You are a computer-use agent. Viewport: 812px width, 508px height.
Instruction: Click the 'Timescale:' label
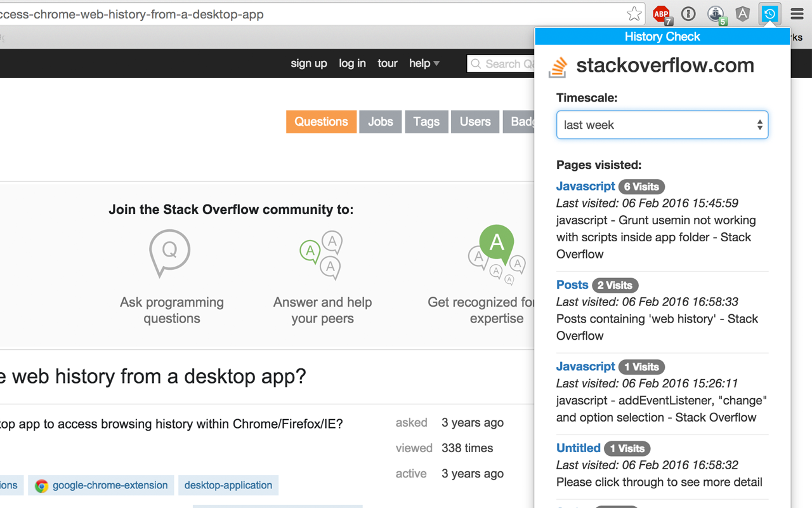click(x=587, y=98)
